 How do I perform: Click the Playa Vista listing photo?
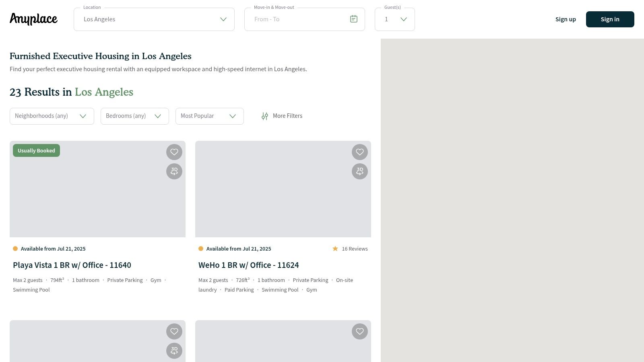[97, 189]
